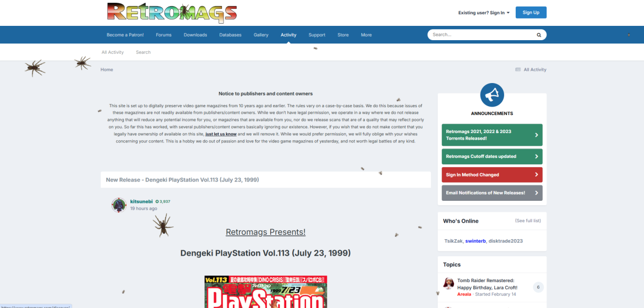Click Areala's avatar in Topics

448,283
